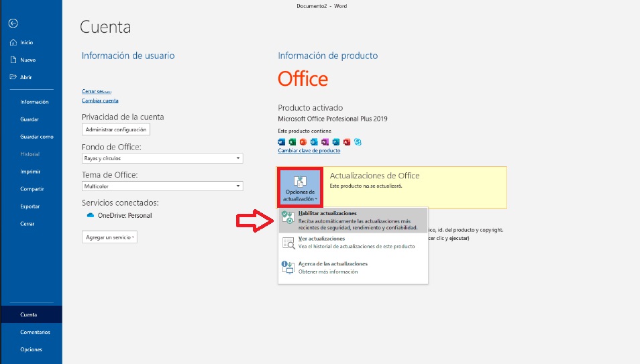
Task: Click the back arrow to exit Backstage
Action: [x=13, y=23]
